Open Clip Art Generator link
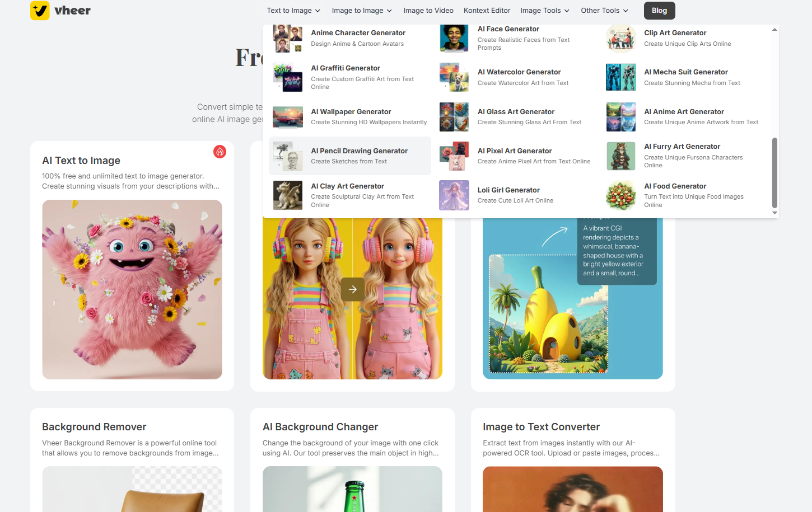This screenshot has height=512, width=812. (x=675, y=33)
